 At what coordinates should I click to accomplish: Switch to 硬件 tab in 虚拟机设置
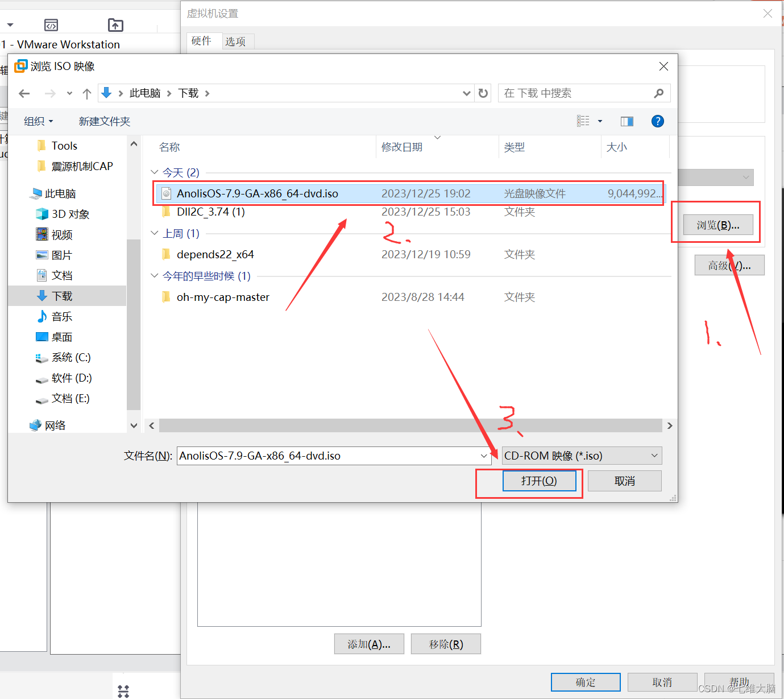coord(201,41)
